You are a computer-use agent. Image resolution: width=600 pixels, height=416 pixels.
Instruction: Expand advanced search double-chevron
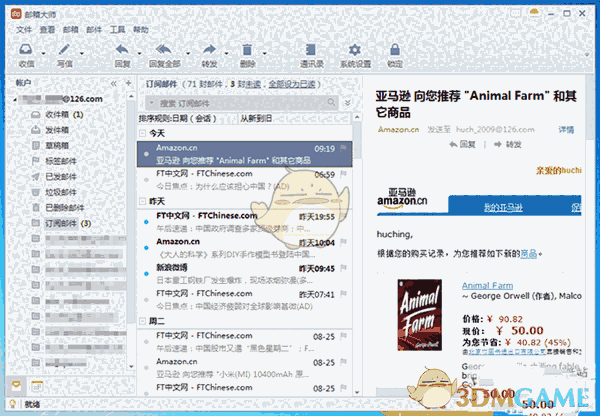[x=347, y=103]
